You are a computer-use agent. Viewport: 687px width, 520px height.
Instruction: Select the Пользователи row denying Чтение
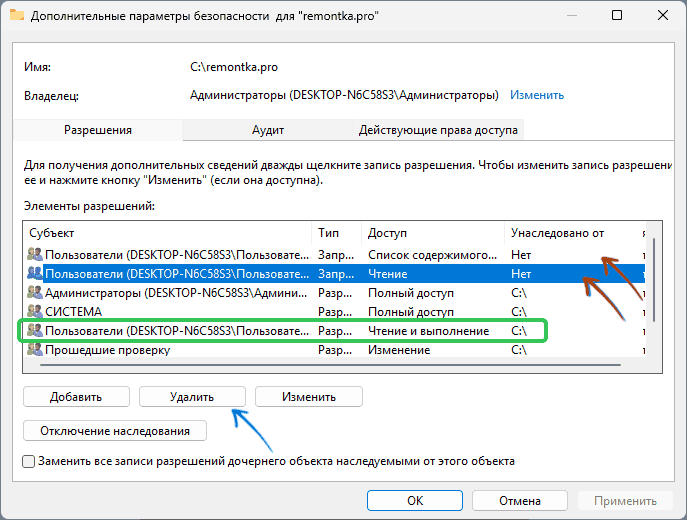click(x=335, y=274)
